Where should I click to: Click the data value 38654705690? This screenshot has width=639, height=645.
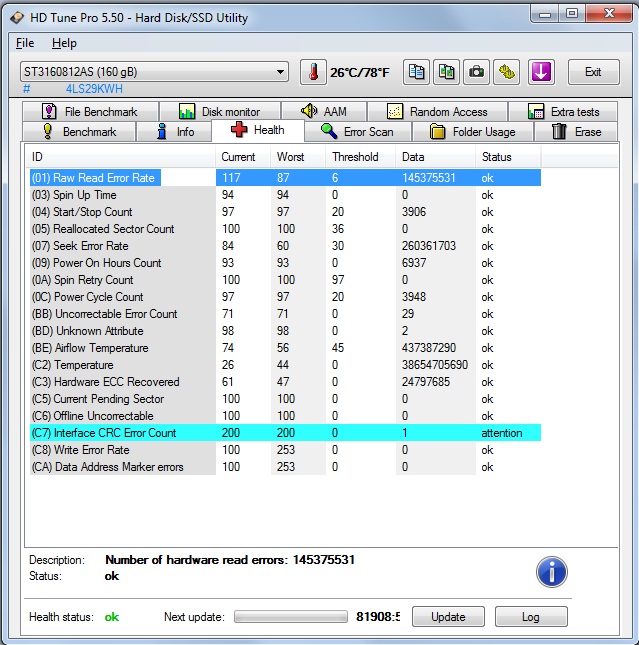[x=435, y=365]
